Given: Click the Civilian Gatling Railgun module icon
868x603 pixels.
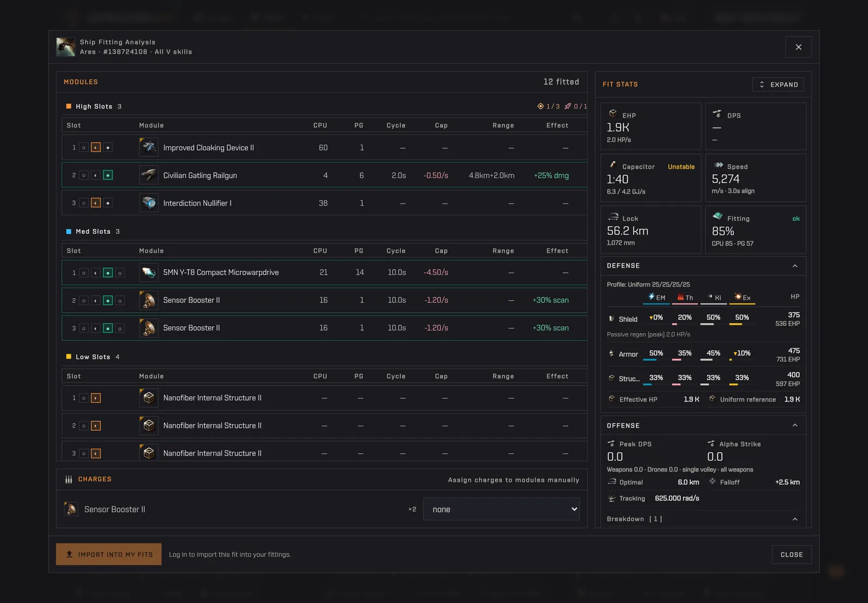Looking at the screenshot, I should [149, 175].
